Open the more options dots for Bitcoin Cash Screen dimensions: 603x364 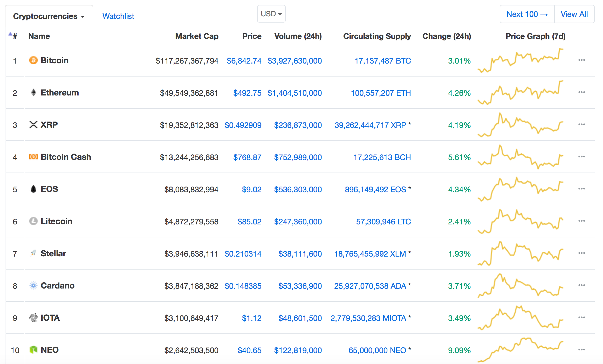pyautogui.click(x=581, y=156)
